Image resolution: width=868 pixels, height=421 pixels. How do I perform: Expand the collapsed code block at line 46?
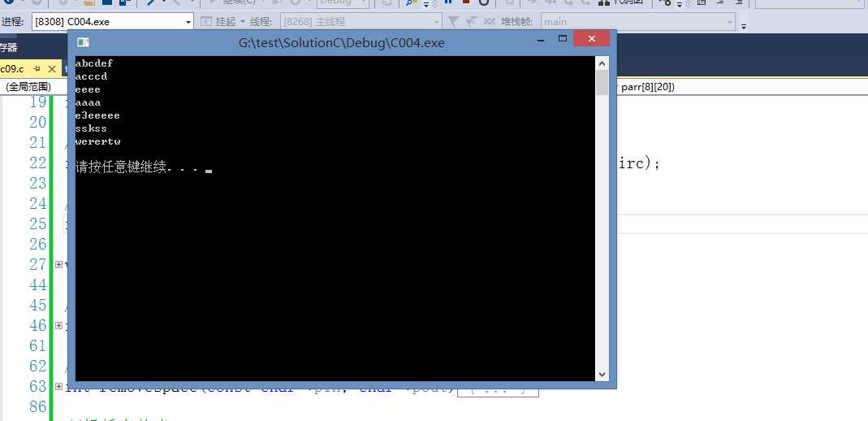[58, 325]
